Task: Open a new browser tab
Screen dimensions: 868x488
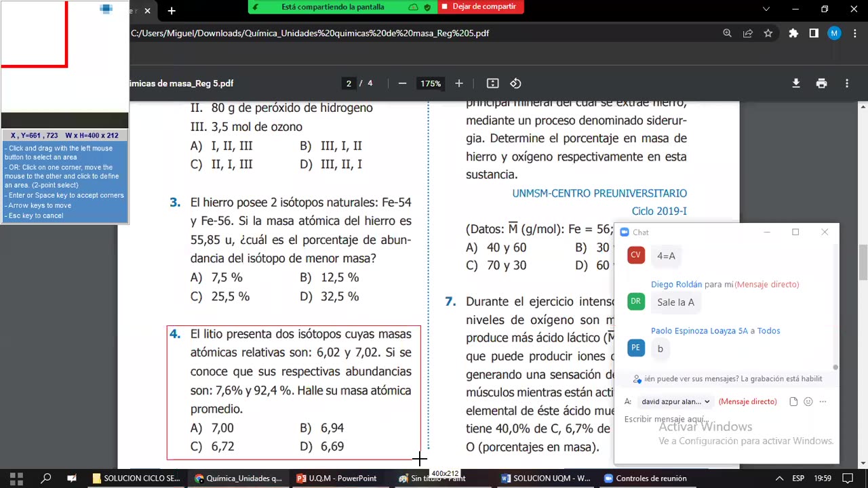Action: coord(172,11)
